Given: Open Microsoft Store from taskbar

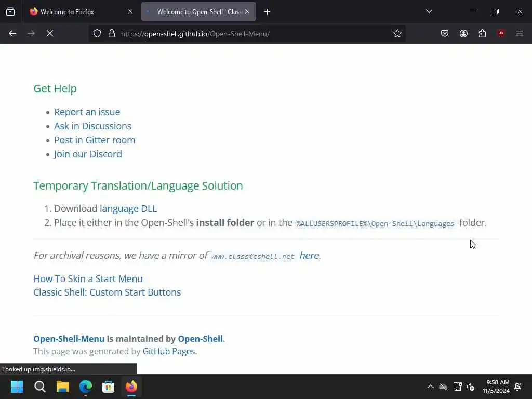Looking at the screenshot, I should (108, 387).
